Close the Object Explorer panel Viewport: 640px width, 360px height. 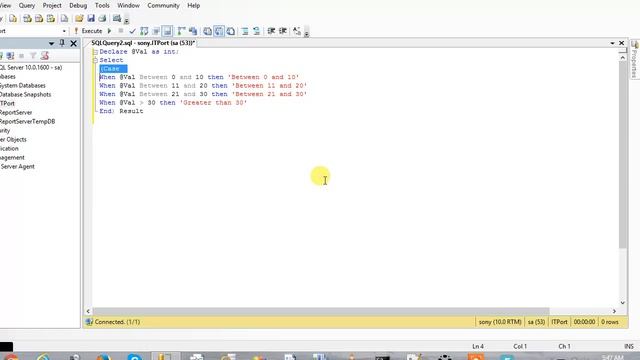pos(73,43)
